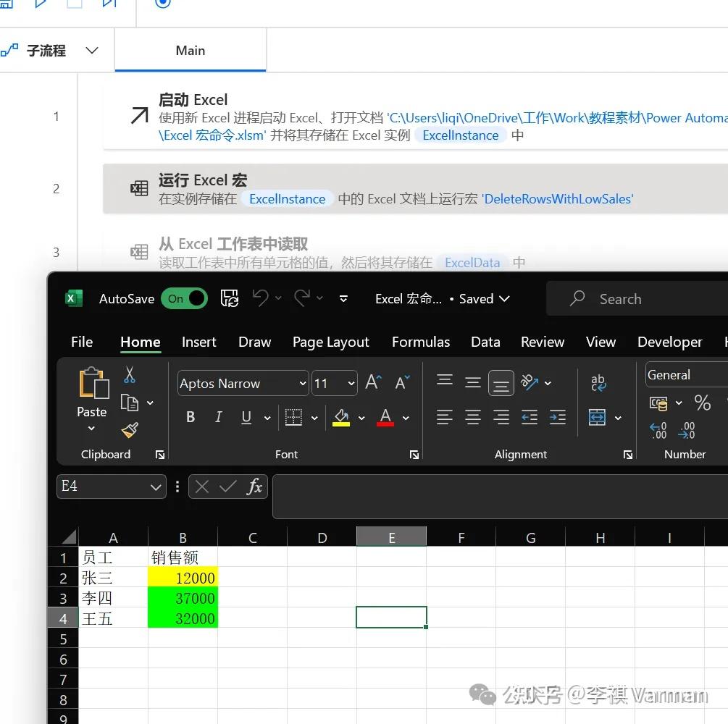Open Customize Quick Access Toolbar dropdown
This screenshot has width=728, height=724.
click(x=343, y=299)
